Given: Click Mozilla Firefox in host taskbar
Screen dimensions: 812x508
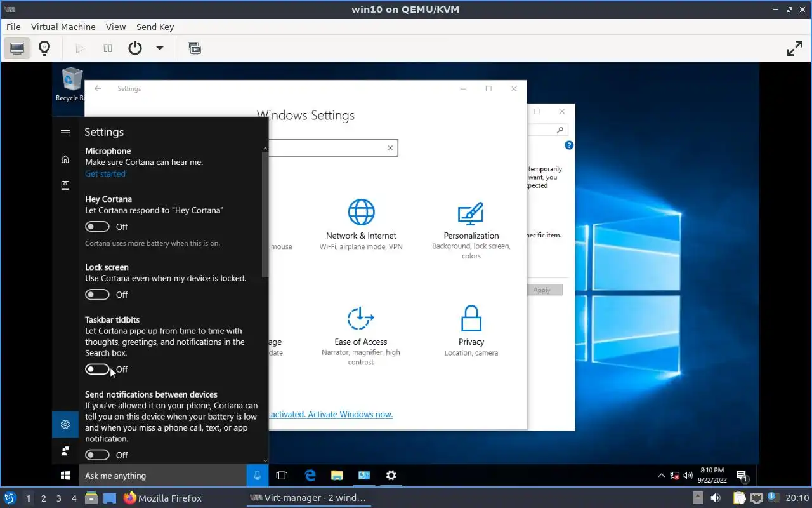Looking at the screenshot, I should (x=163, y=498).
